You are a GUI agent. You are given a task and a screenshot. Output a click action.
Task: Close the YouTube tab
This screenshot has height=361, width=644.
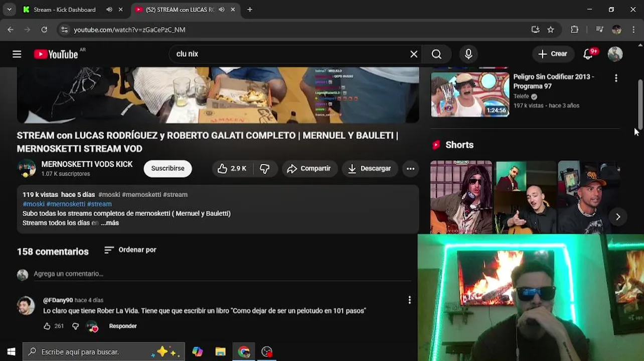coord(233,10)
